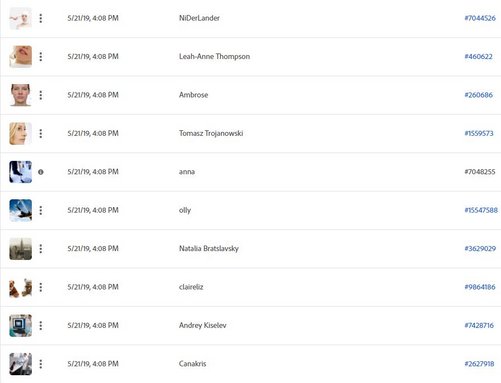Open the three-dot menu for olly row
Screen dimensions: 501x383
click(x=41, y=210)
